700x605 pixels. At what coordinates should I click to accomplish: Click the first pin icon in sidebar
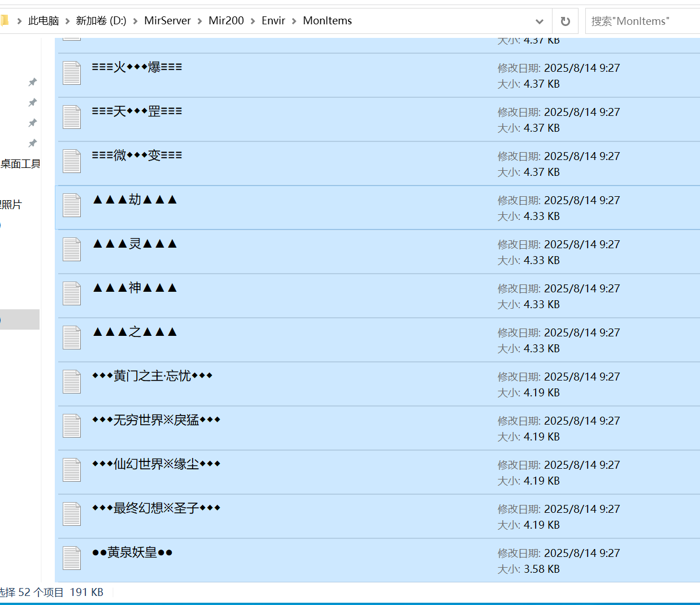tap(33, 82)
